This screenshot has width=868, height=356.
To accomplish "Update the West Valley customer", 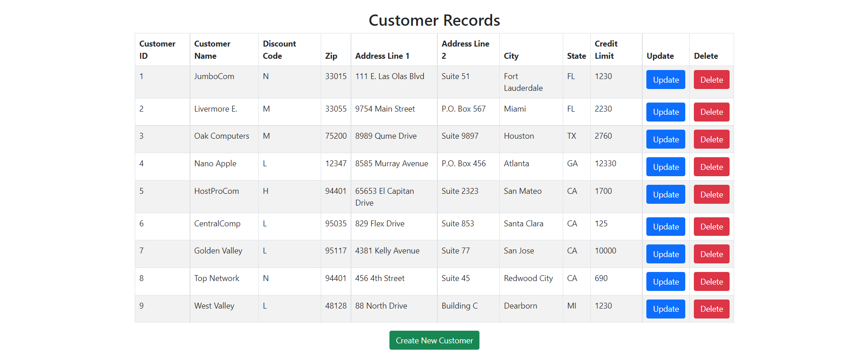I will pyautogui.click(x=665, y=309).
